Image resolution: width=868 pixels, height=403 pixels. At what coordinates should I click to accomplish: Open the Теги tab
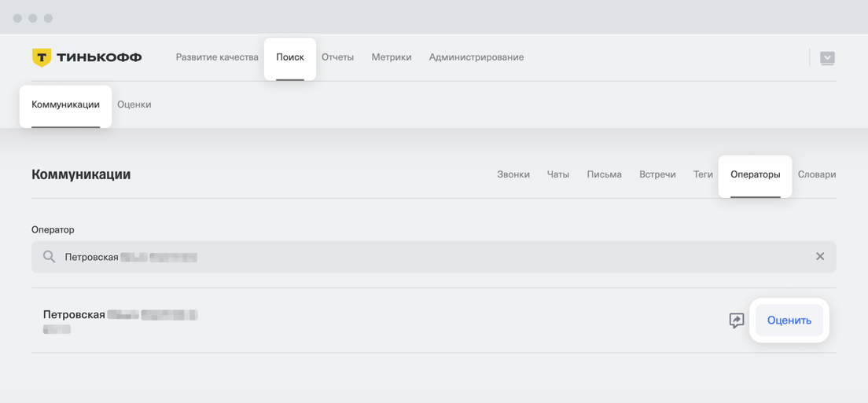[703, 174]
